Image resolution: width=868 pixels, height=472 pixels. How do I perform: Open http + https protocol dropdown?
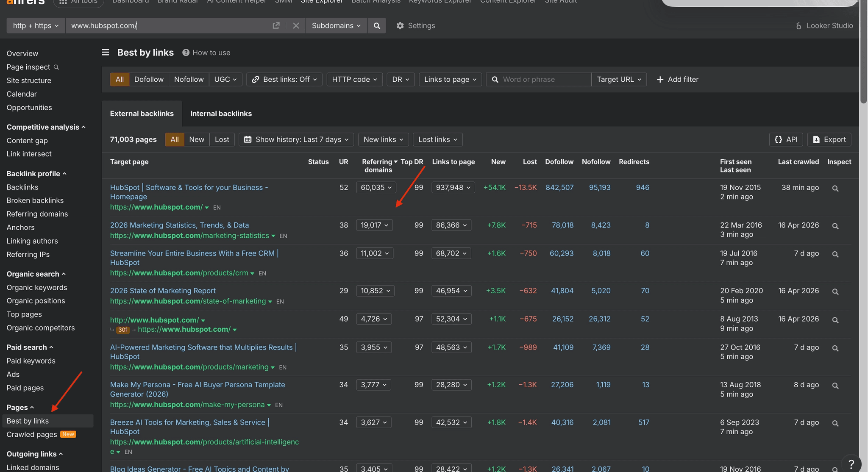point(36,25)
